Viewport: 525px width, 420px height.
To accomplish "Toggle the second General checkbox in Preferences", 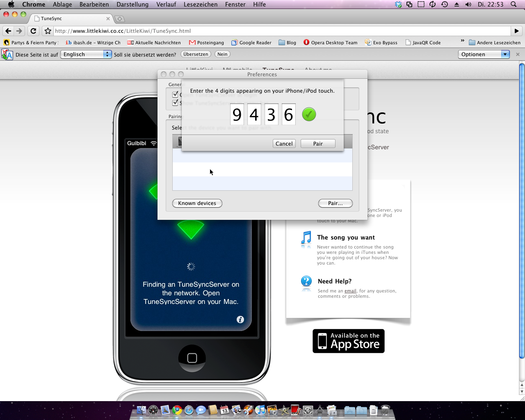I will point(175,103).
